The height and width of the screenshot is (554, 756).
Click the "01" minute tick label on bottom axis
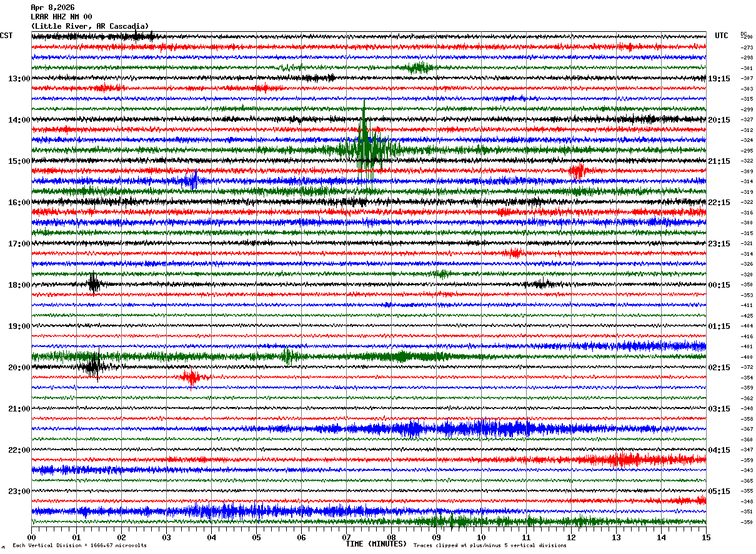pyautogui.click(x=76, y=537)
